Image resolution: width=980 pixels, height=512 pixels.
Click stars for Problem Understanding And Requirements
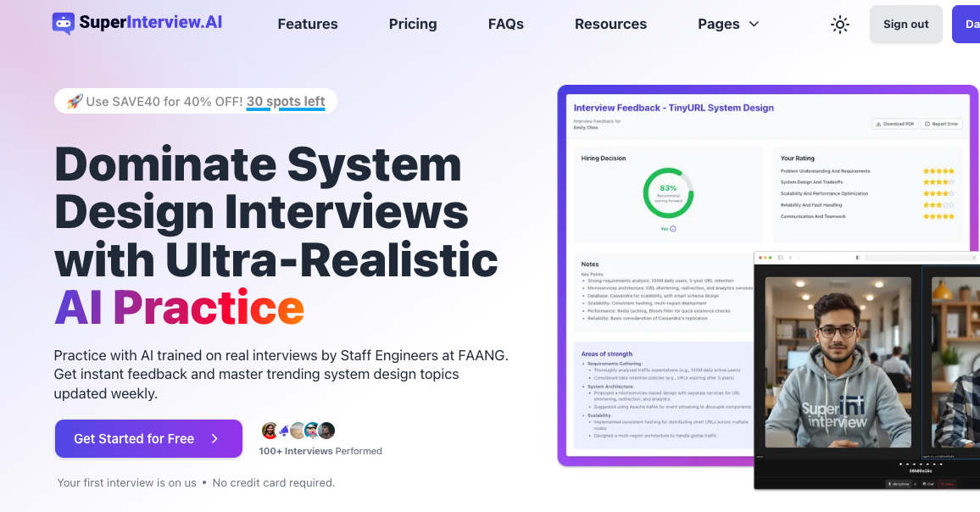[938, 170]
